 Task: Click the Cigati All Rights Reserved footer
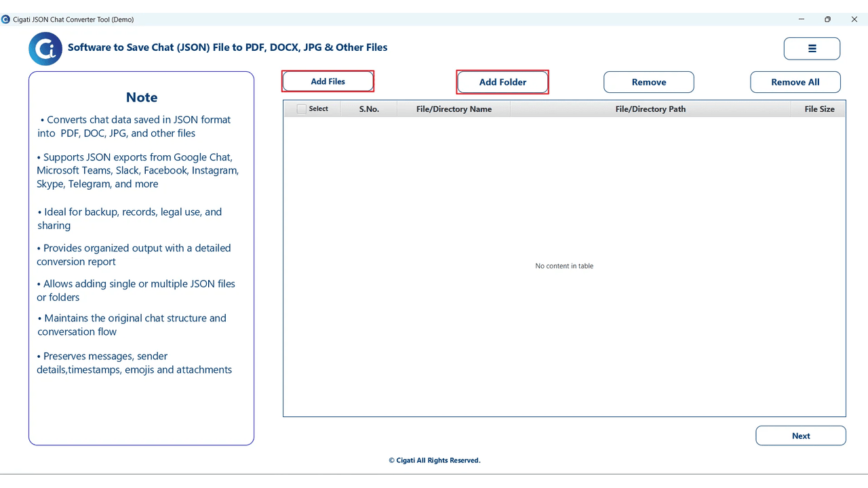click(x=435, y=460)
